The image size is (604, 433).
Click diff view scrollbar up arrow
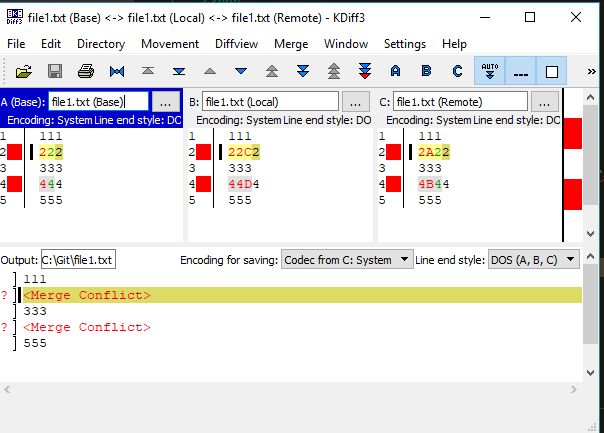point(590,97)
